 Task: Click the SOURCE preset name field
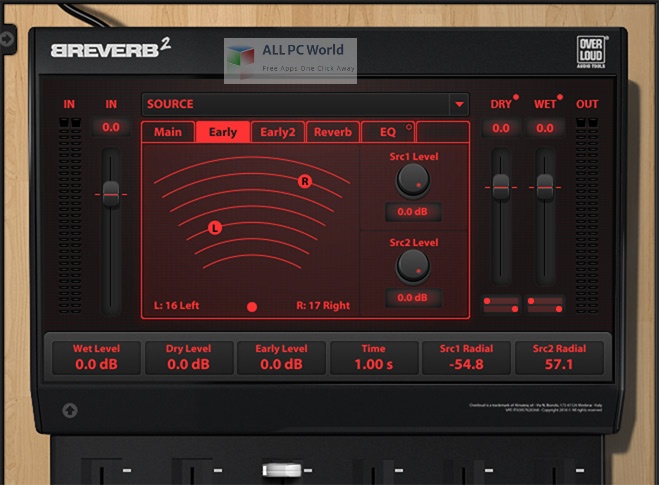(296, 104)
